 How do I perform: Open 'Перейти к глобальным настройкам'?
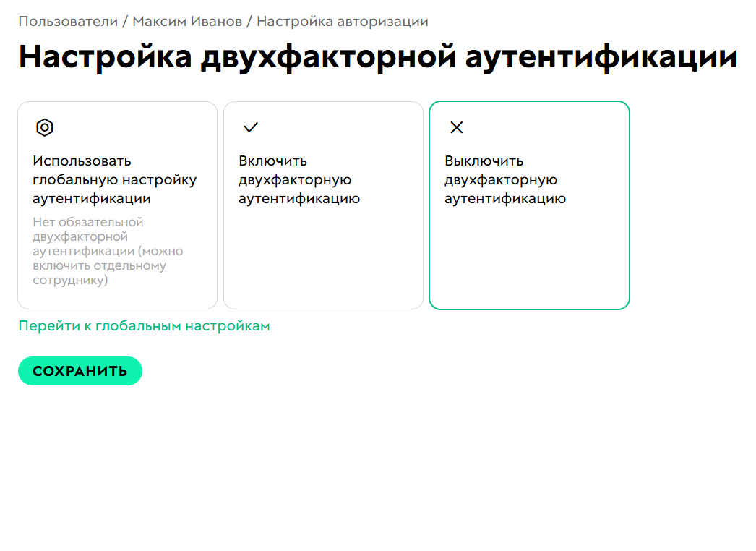pyautogui.click(x=144, y=325)
